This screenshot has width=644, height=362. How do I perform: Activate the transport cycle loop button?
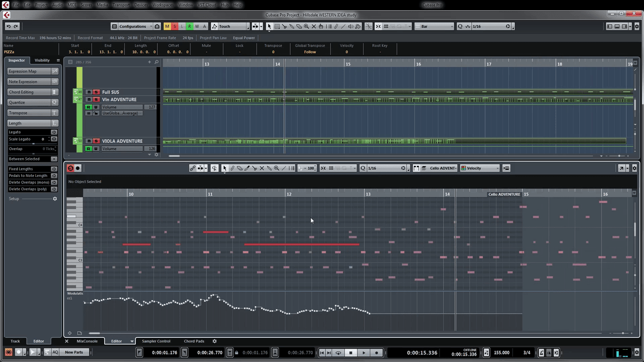click(338, 352)
